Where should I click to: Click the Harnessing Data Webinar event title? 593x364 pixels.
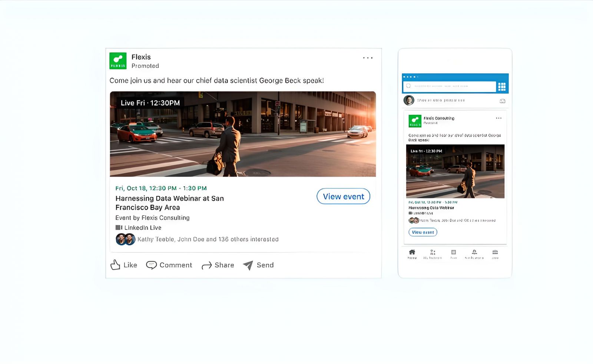point(170,203)
